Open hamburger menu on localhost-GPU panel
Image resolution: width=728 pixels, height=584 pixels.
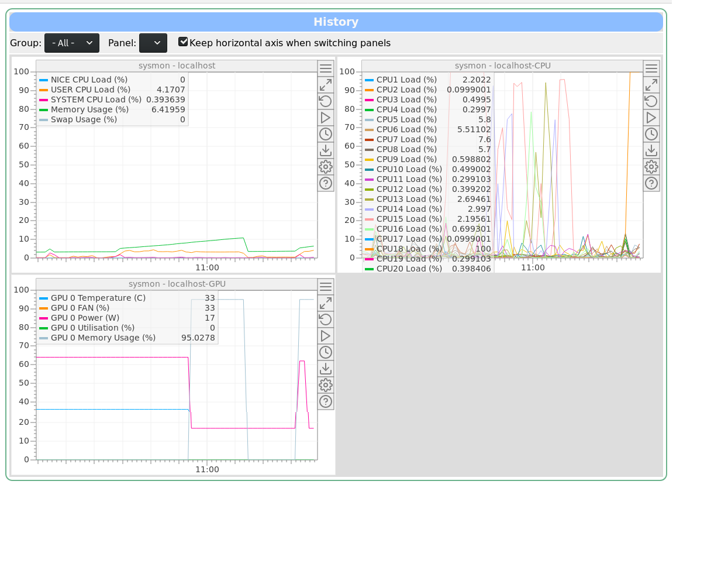(x=326, y=287)
